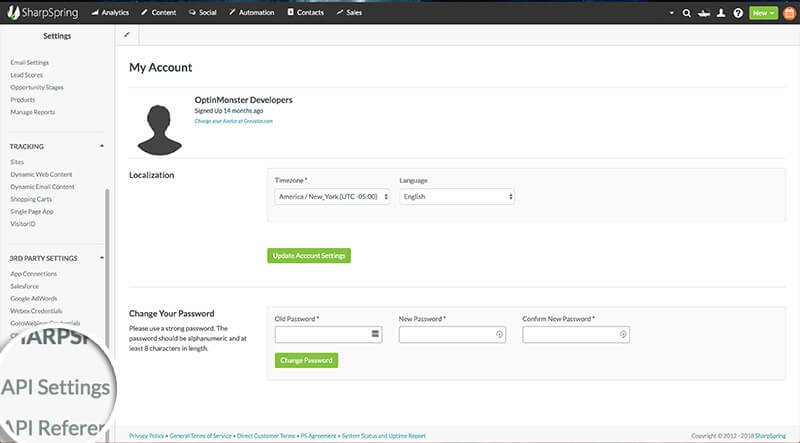Open General Terms of Service footer link

(x=201, y=436)
